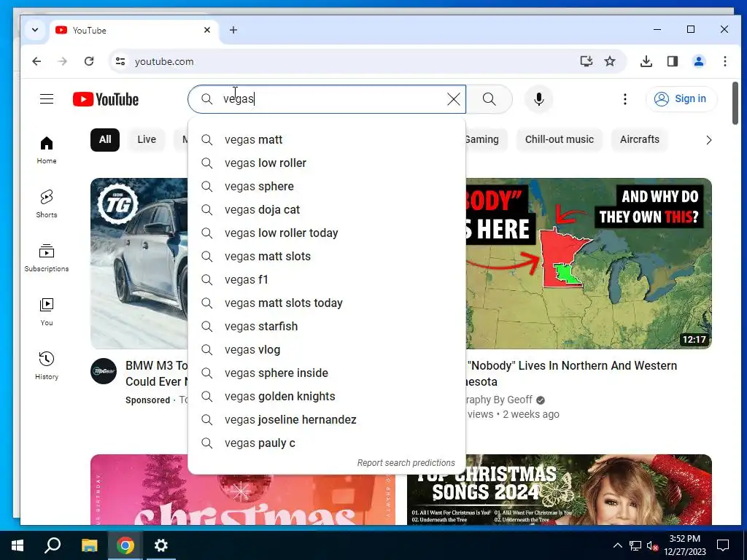747x560 pixels.
Task: View site information icon in address bar
Action: (x=120, y=61)
